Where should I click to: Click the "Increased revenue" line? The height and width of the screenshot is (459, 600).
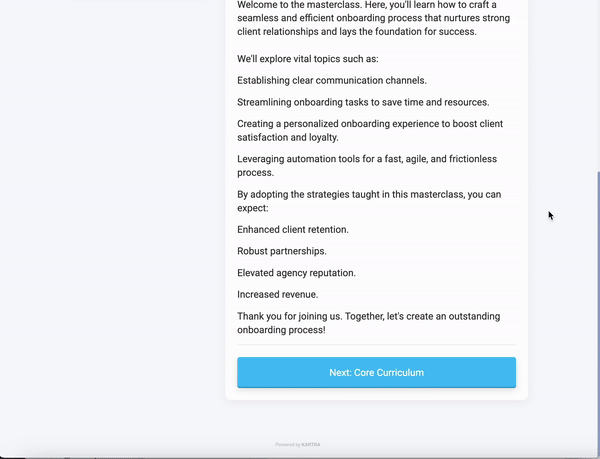point(277,294)
